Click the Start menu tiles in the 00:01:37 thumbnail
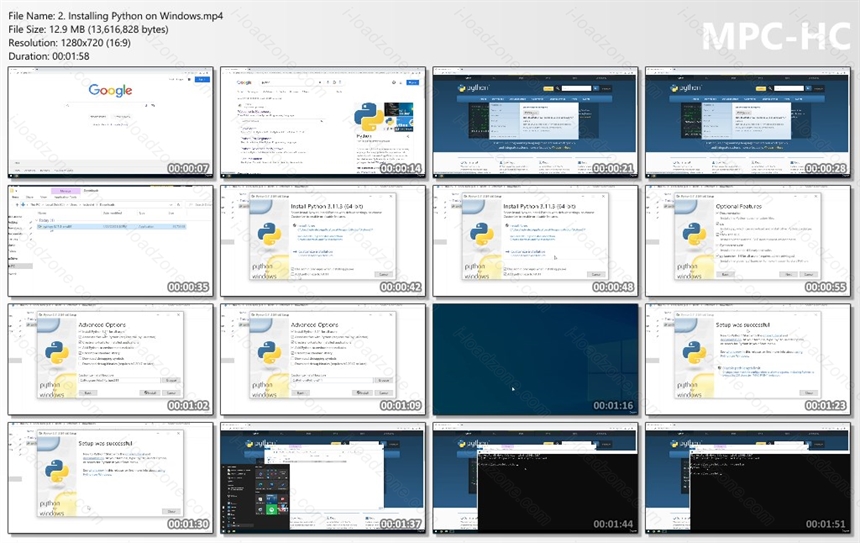Screen dimensions: 860x543 [272, 488]
